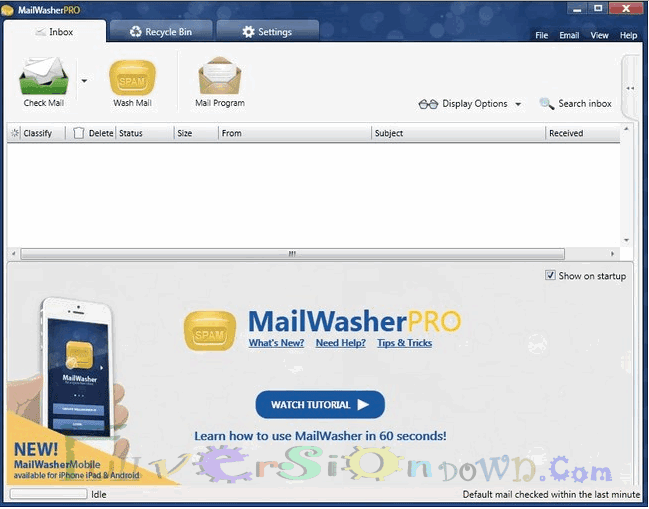649x509 pixels.
Task: Click the recycle icon on Recycle Bin tab
Action: coord(135,31)
